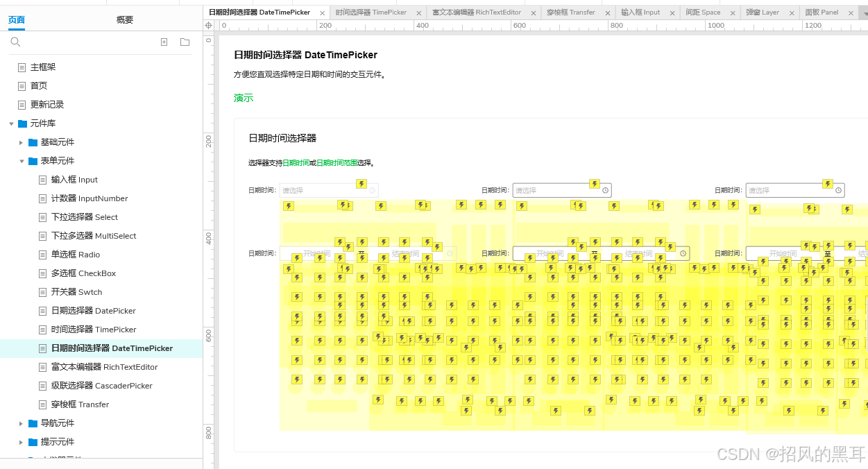This screenshot has height=469, width=868.
Task: Expand the 基础元件 folder arrow
Action: point(22,142)
